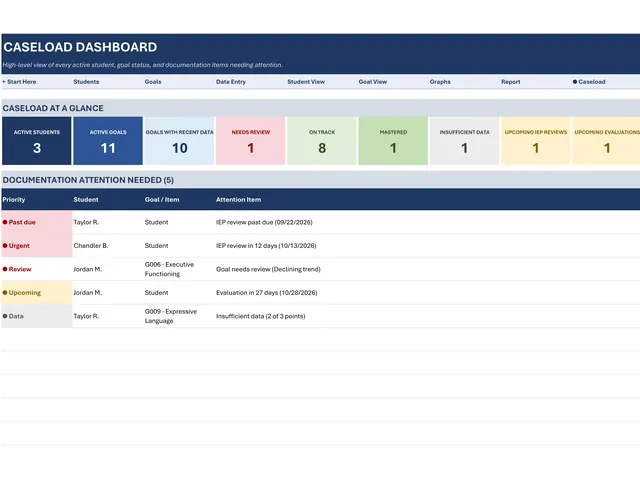Switch to the Student View tab

tap(306, 82)
